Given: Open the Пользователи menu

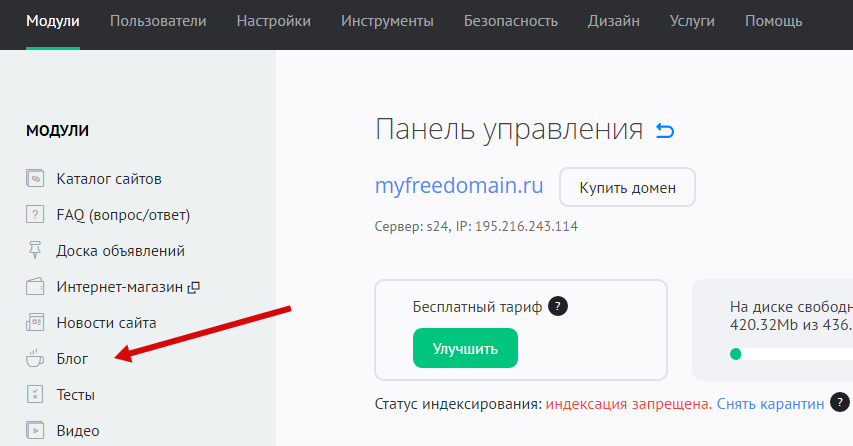Looking at the screenshot, I should click(158, 21).
